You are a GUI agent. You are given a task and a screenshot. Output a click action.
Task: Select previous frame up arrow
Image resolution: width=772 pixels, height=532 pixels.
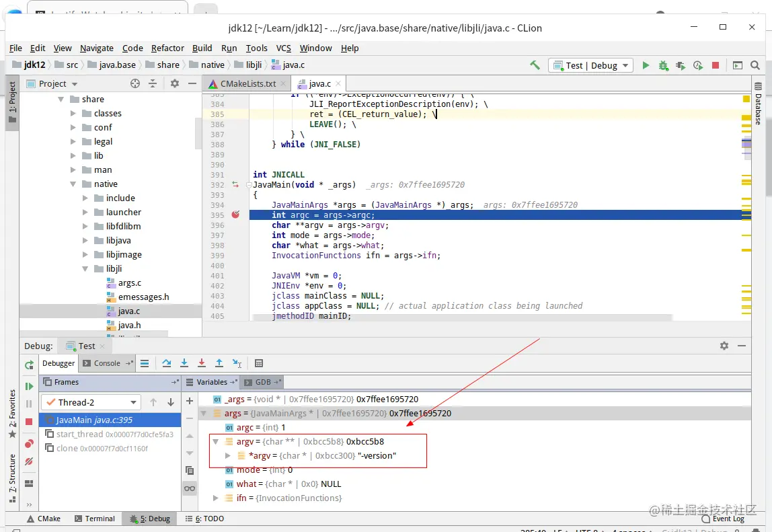pyautogui.click(x=153, y=402)
